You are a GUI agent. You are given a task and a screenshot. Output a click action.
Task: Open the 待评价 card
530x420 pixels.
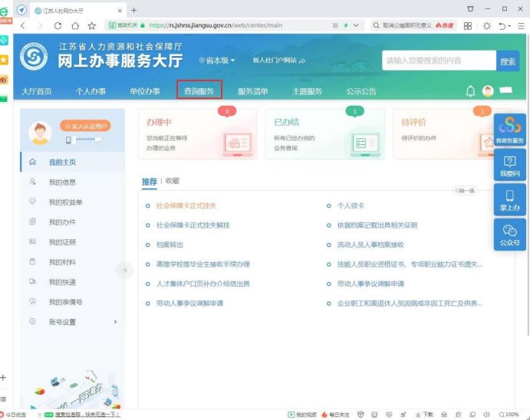443,134
